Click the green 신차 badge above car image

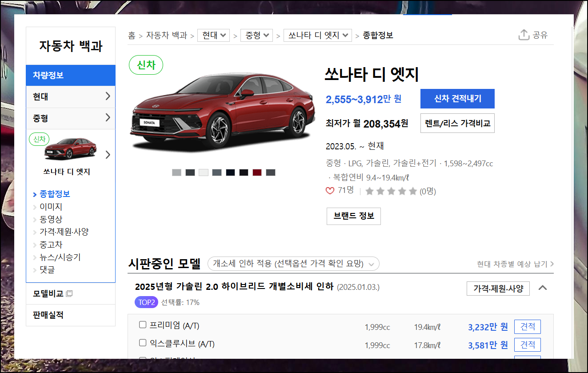[x=146, y=65]
